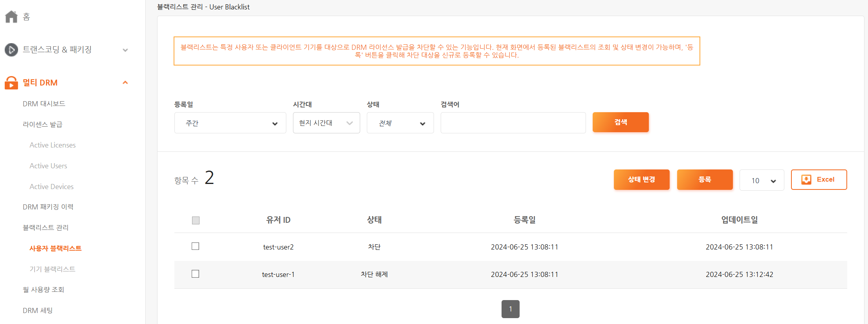Go to 기기 블랙리스트 menu item
The height and width of the screenshot is (324, 868).
[x=52, y=269]
